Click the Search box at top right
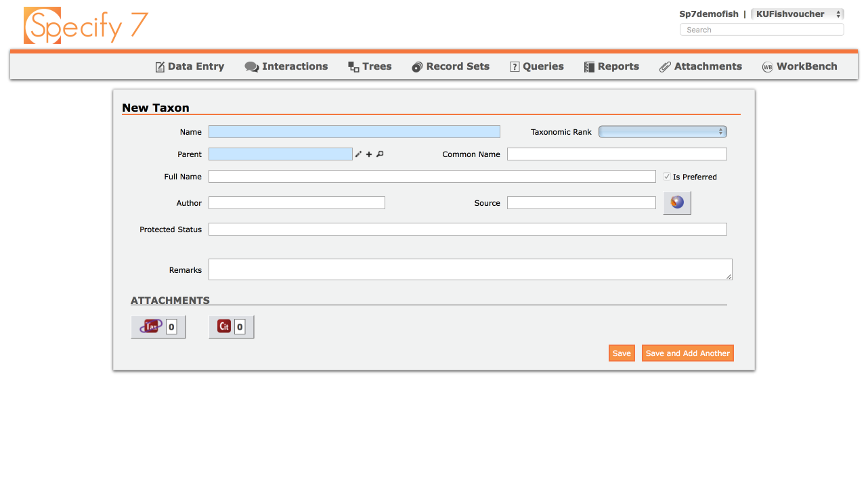Image resolution: width=868 pixels, height=482 pixels. [761, 29]
